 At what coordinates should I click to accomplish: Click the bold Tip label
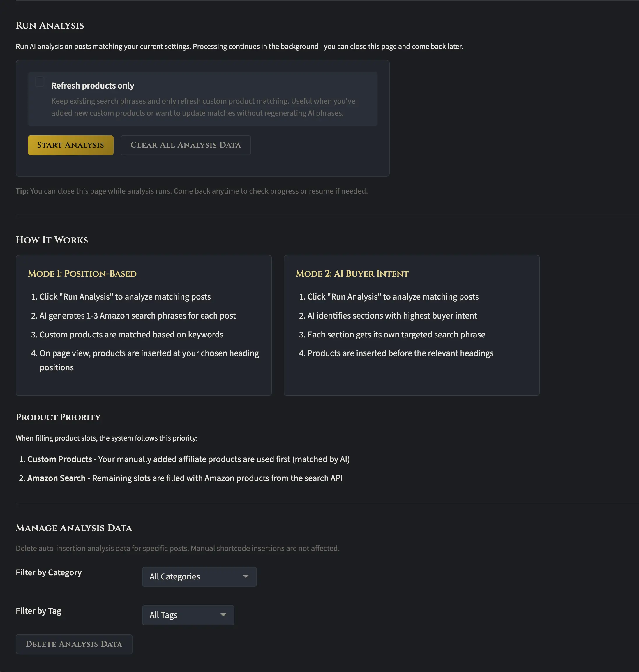[22, 191]
